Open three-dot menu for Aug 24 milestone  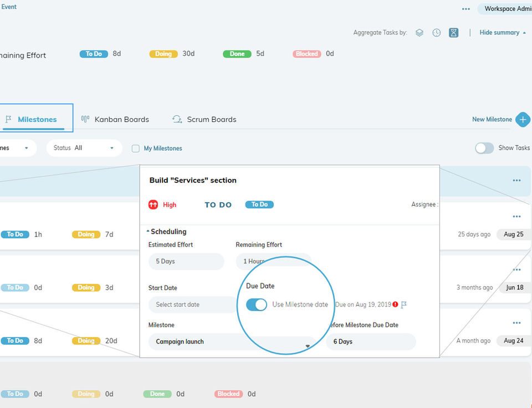pos(516,323)
